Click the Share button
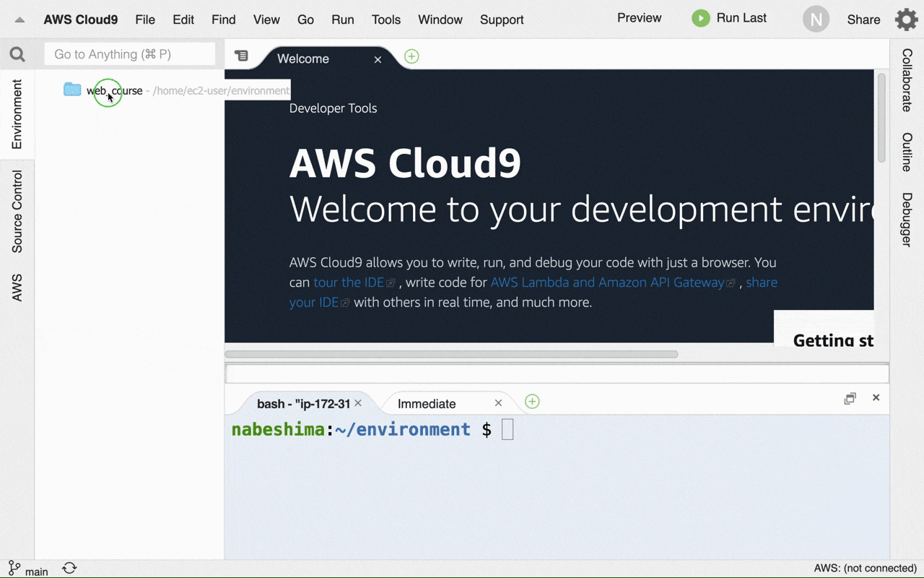This screenshot has height=578, width=924. pos(863,20)
